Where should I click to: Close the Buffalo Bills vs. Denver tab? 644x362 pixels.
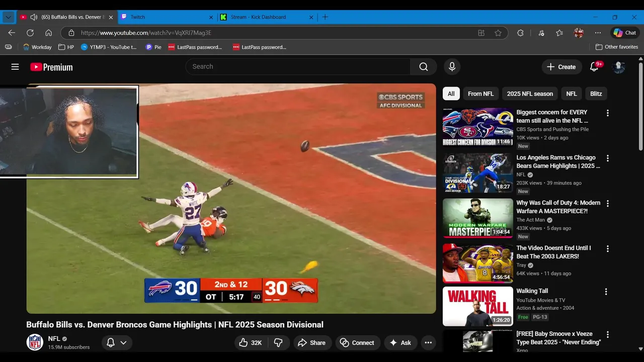[x=111, y=17]
